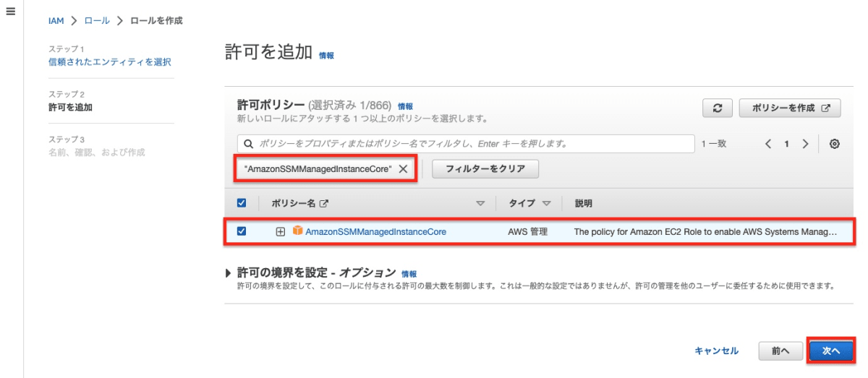Click フィルターをクリア button

pos(485,168)
